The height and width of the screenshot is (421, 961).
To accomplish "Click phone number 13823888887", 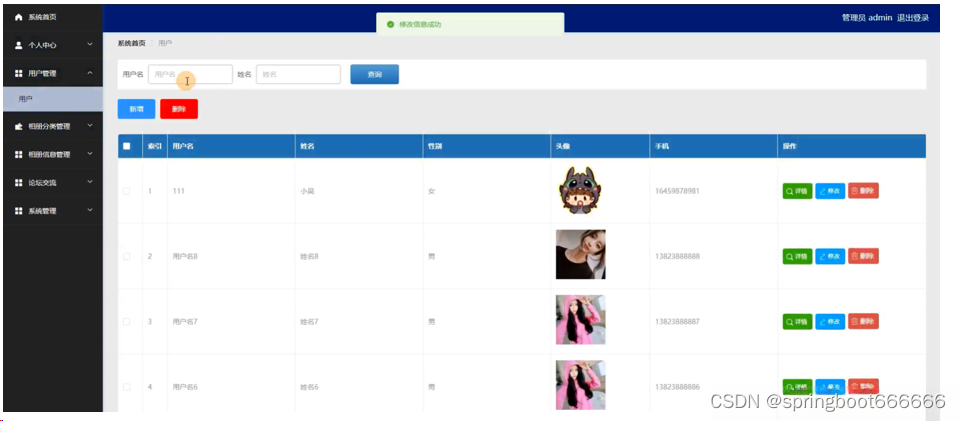I will (x=677, y=322).
